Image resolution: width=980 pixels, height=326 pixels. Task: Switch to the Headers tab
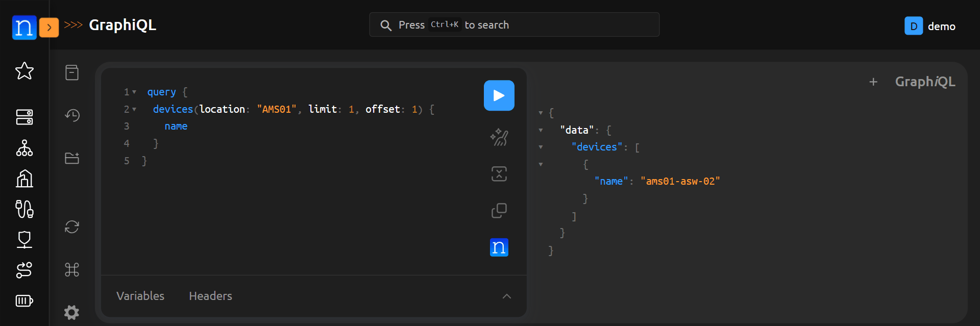pos(210,296)
